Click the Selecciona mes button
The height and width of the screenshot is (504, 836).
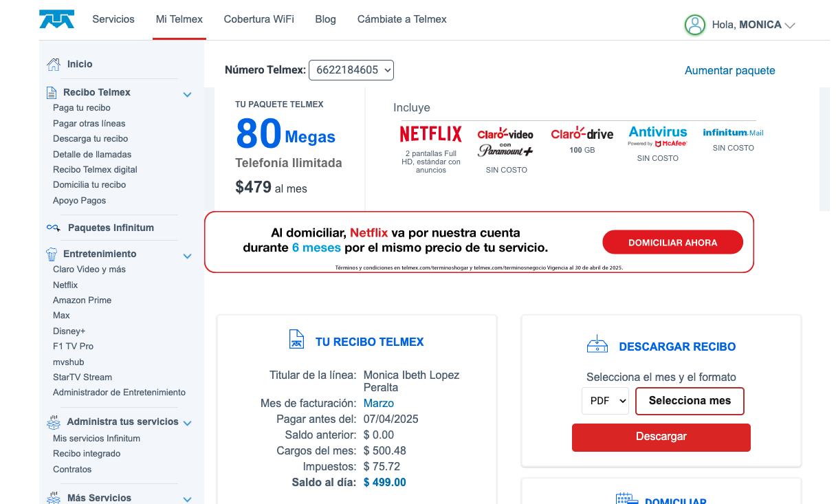690,401
